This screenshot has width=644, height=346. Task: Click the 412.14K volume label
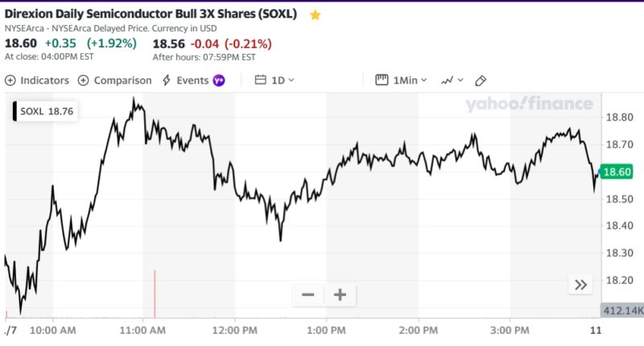621,311
